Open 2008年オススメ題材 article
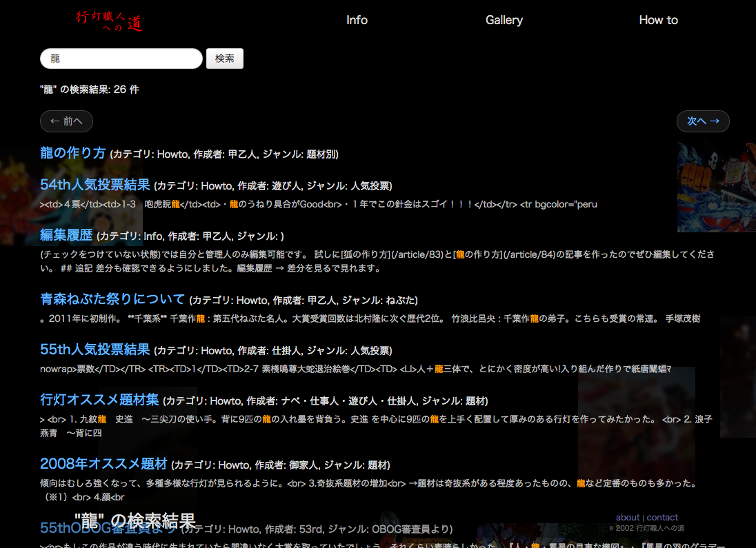Viewport: 756px width, 548px height. click(103, 463)
